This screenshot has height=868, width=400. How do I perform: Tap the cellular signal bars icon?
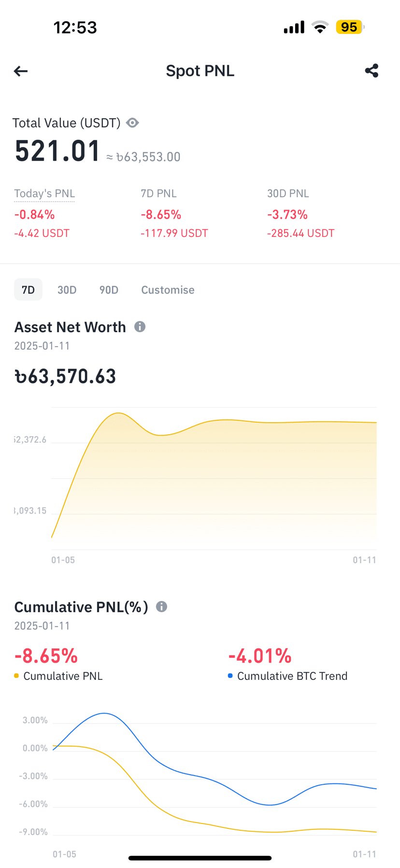(x=294, y=27)
